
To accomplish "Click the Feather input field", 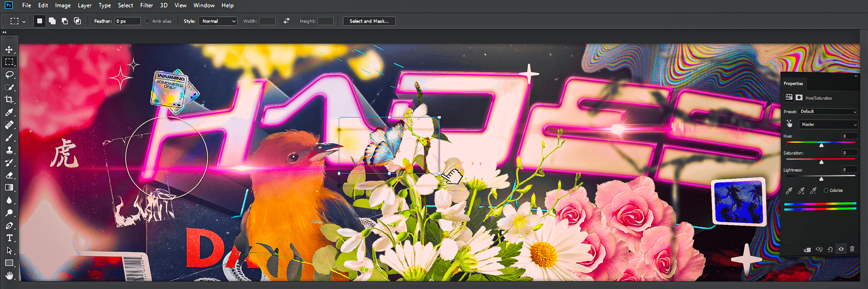I will (x=127, y=21).
